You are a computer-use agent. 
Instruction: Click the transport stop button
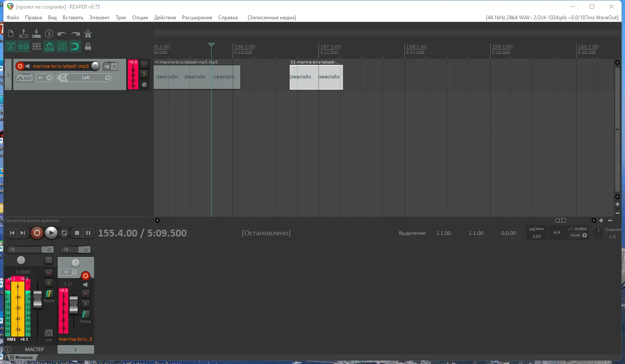coord(77,233)
